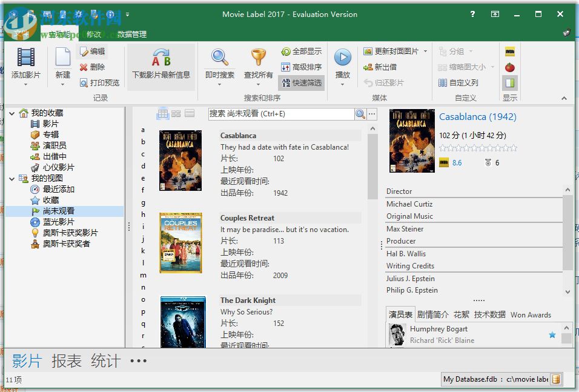This screenshot has width=579, height=392.
Task: Select the 自定义列 (Custom Columns) icon
Action: point(445,82)
